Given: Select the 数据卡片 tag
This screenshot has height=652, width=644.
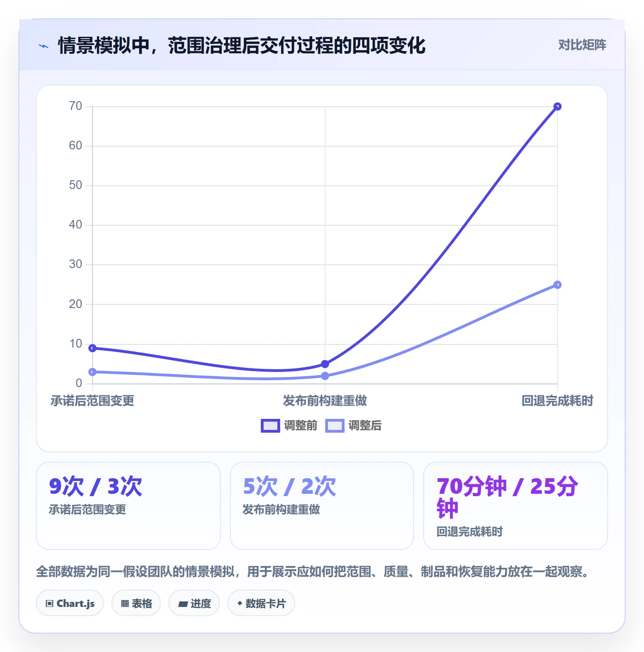Looking at the screenshot, I should (261, 603).
